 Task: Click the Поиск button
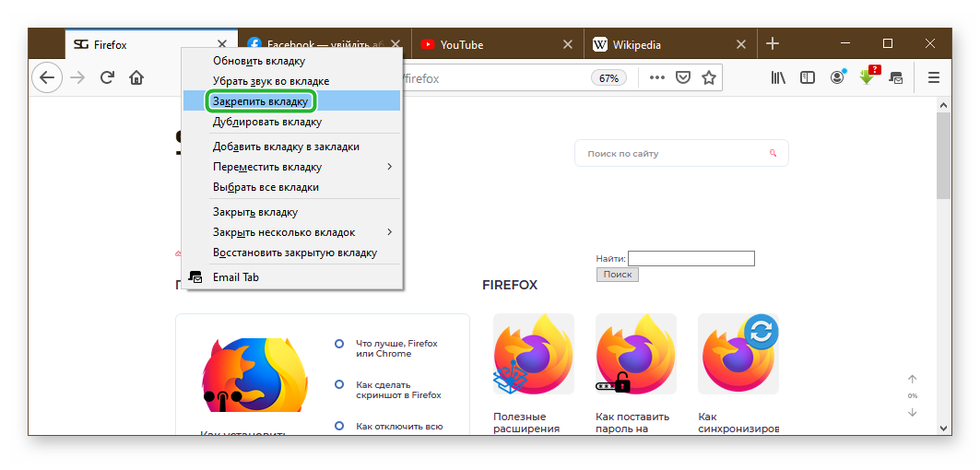click(618, 275)
